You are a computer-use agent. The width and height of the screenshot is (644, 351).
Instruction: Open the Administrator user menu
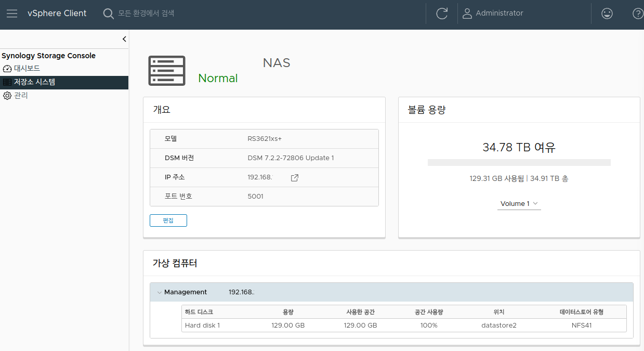click(493, 13)
